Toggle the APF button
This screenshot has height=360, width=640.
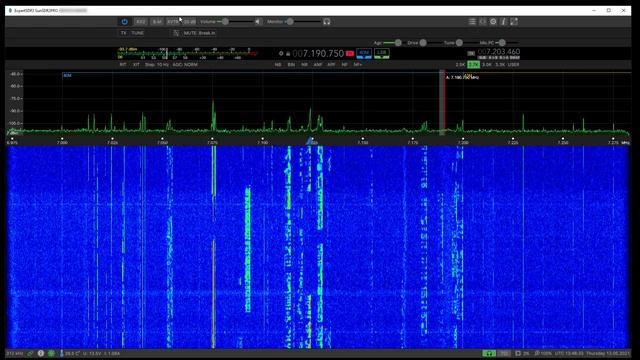(331, 65)
